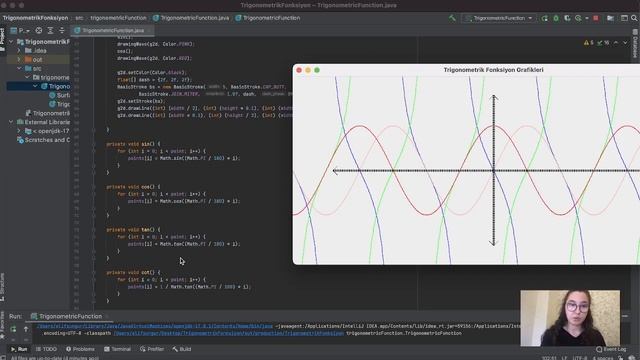640x360 pixels.
Task: Collapse the TrigonometrikFonksiyon project root
Action: 11,42
